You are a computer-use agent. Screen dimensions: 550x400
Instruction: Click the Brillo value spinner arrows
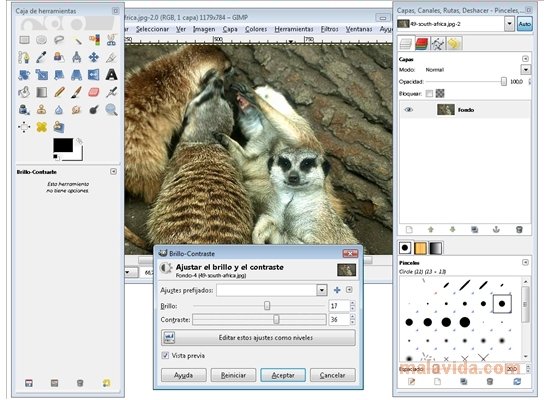pyautogui.click(x=353, y=306)
